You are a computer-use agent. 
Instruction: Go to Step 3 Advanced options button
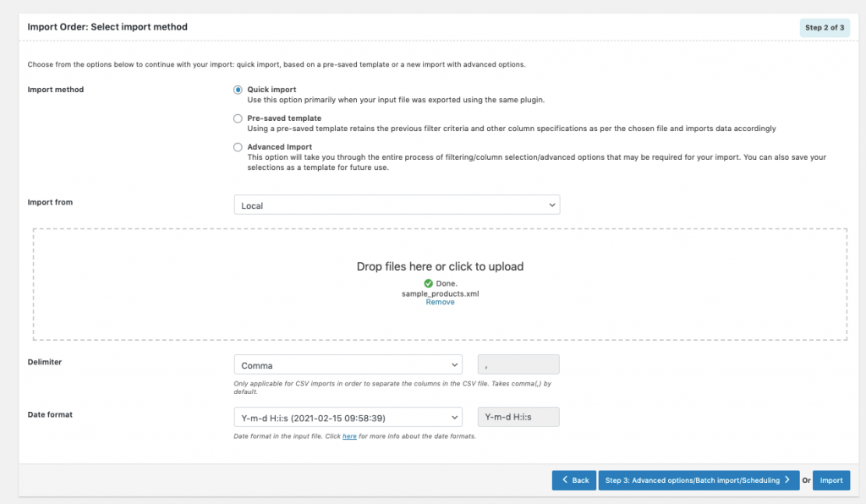pos(699,480)
